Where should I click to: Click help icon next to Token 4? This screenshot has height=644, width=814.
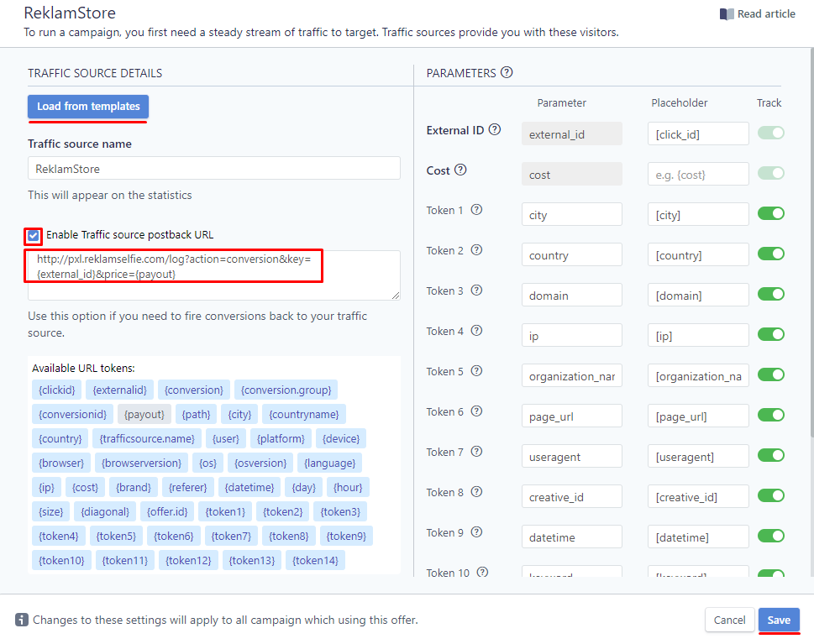pos(476,331)
